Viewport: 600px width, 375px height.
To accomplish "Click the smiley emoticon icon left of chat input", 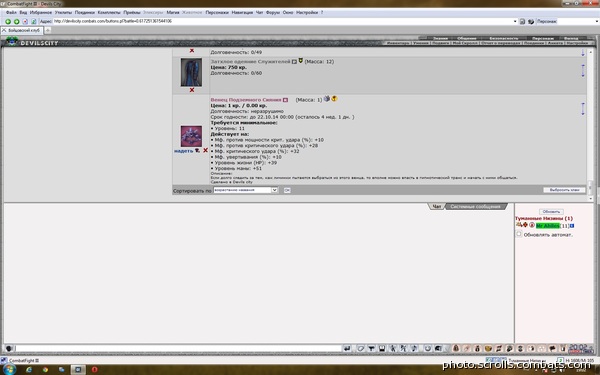I will (x=9, y=348).
